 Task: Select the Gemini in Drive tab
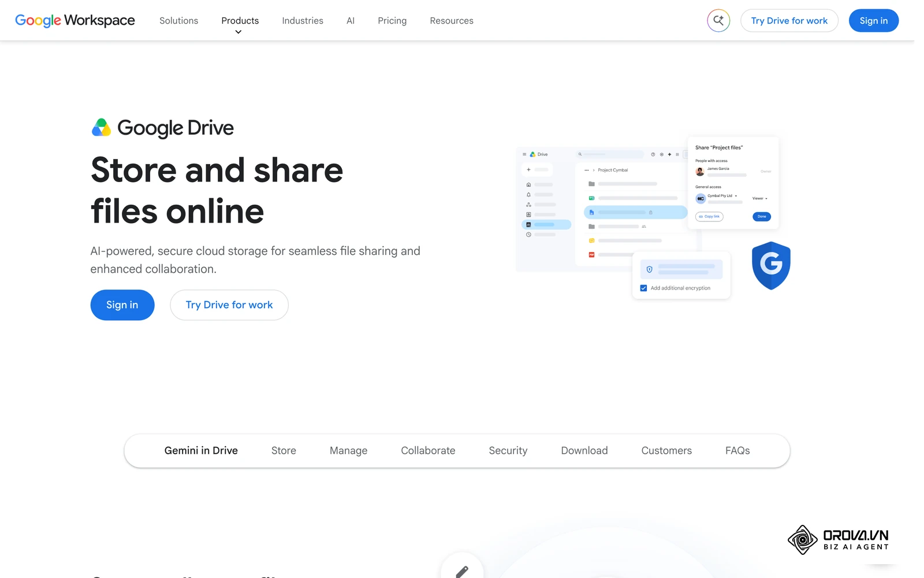(x=201, y=451)
